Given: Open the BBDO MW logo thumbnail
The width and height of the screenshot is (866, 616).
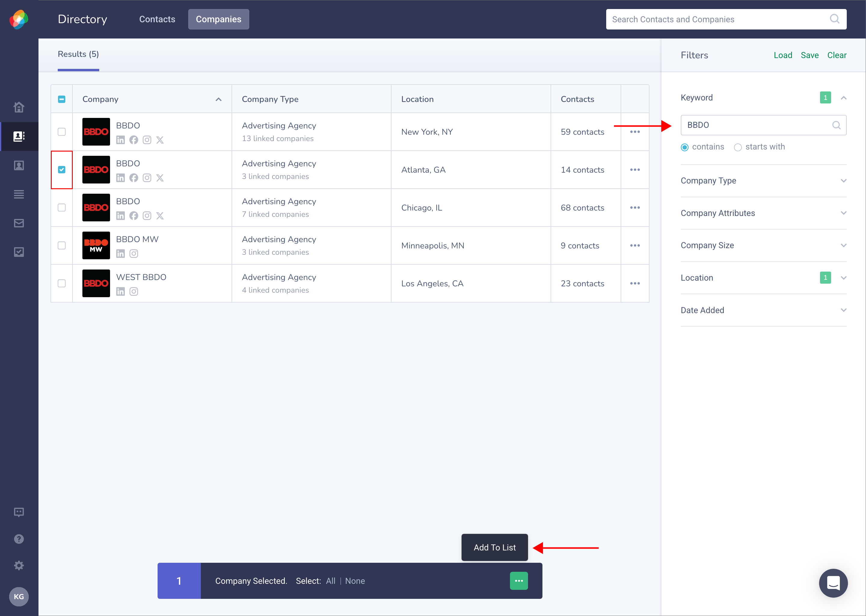Looking at the screenshot, I should tap(96, 245).
